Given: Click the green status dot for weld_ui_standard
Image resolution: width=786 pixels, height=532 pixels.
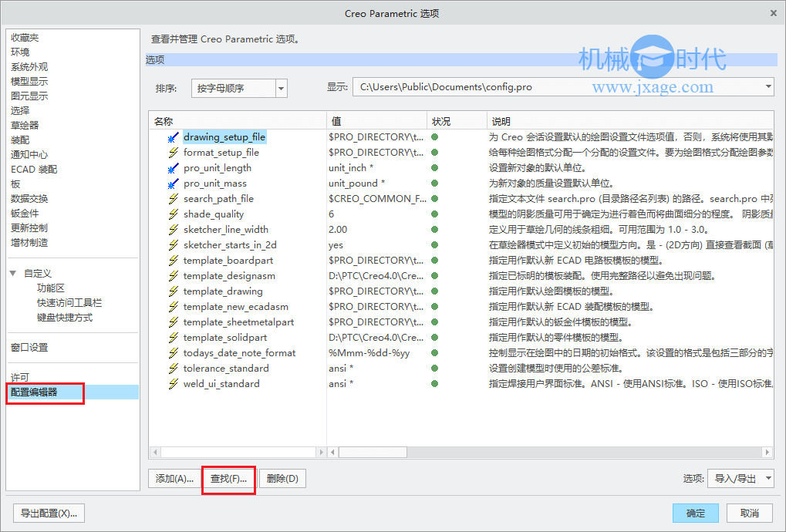Looking at the screenshot, I should tap(434, 384).
